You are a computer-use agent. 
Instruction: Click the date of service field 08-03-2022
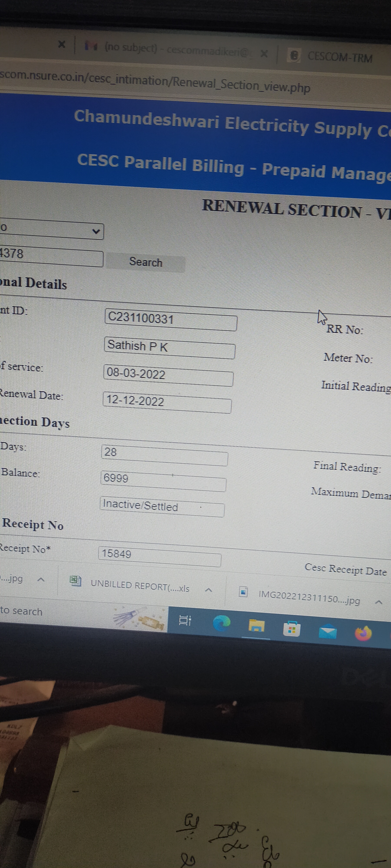[x=168, y=375]
